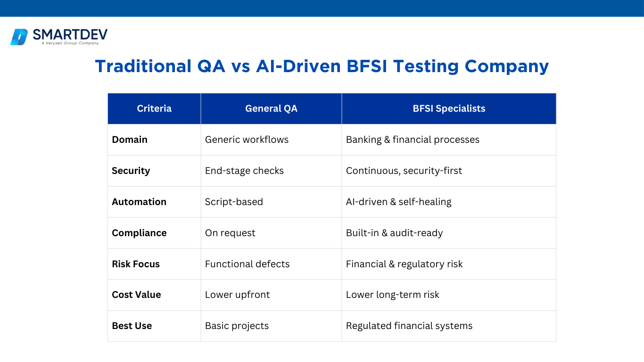Click the Cost Value row label
The width and height of the screenshot is (644, 362).
pos(136,295)
